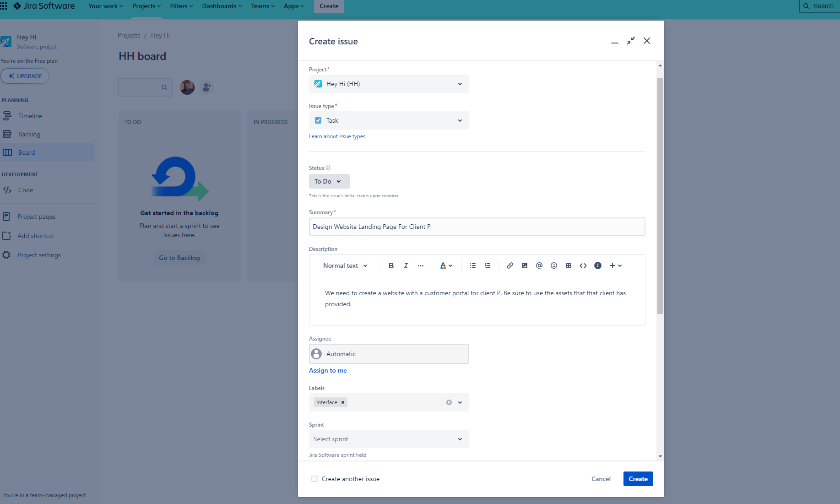Expand the Issue type dropdown Task
The image size is (840, 504).
(389, 120)
